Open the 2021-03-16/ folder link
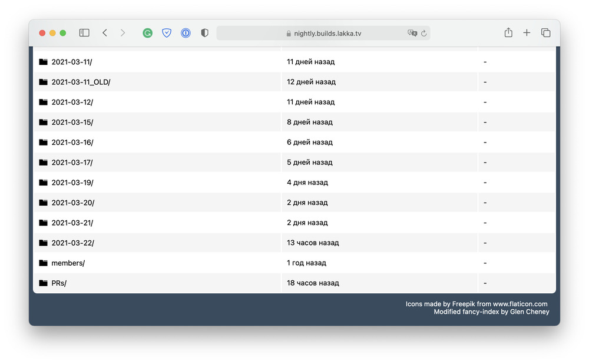 [72, 143]
